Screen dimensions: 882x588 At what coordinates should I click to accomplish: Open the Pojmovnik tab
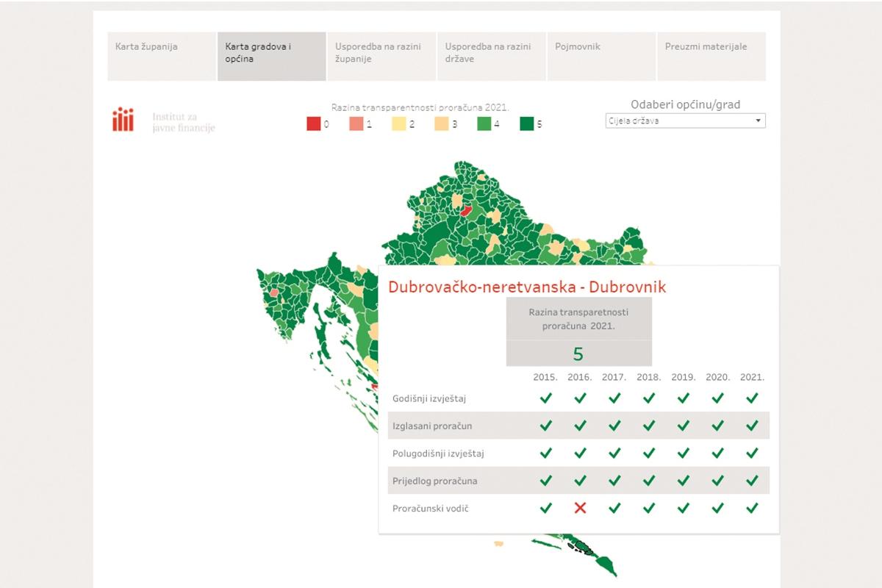(601, 56)
